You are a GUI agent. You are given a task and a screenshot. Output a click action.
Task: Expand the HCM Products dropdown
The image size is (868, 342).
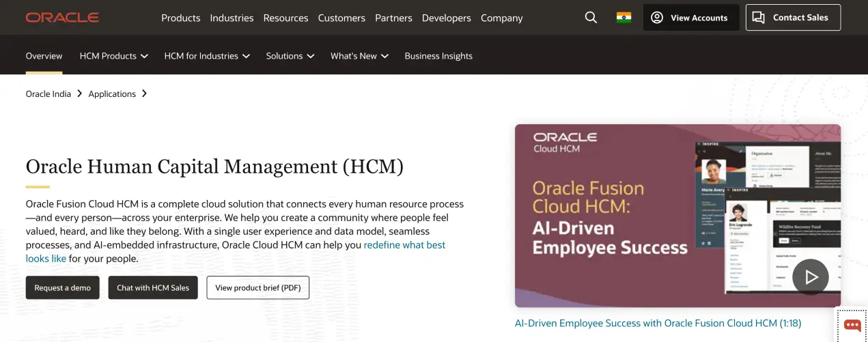click(114, 56)
